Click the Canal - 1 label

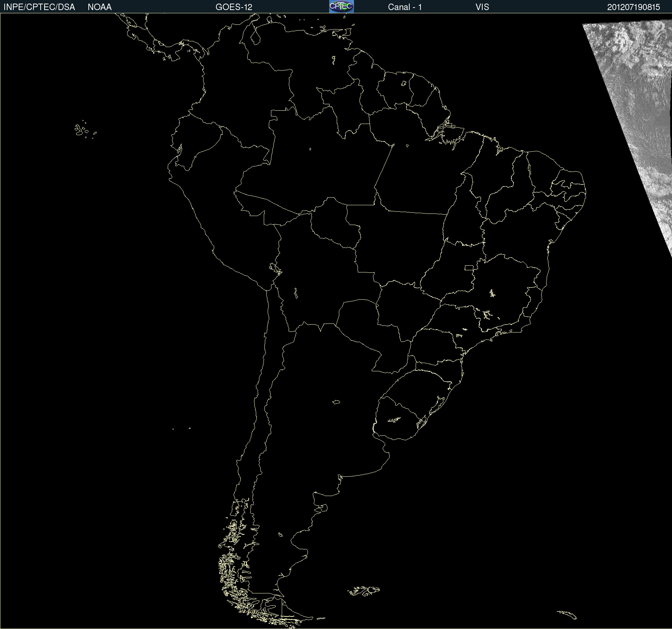coord(405,7)
